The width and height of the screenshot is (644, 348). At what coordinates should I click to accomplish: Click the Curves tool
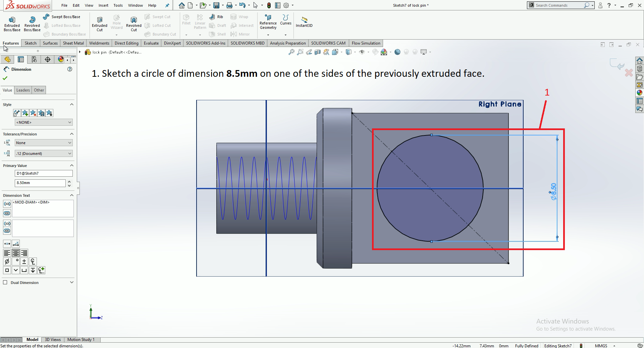(x=286, y=20)
